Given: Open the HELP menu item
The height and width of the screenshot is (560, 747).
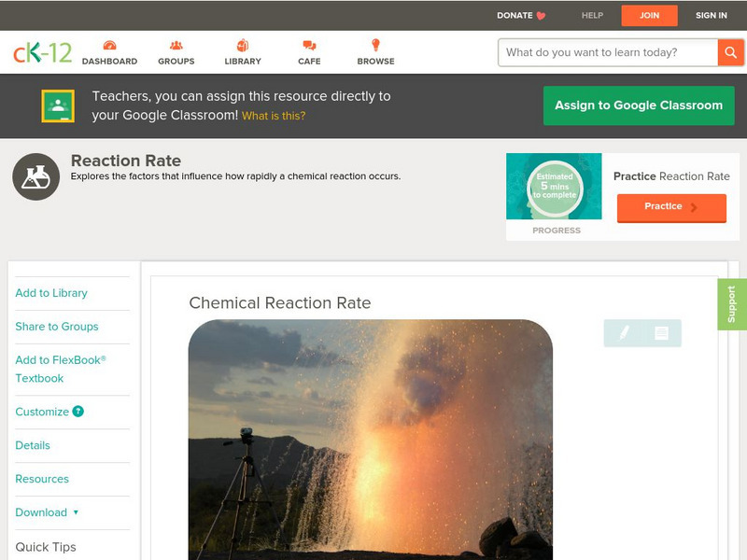Looking at the screenshot, I should point(592,16).
